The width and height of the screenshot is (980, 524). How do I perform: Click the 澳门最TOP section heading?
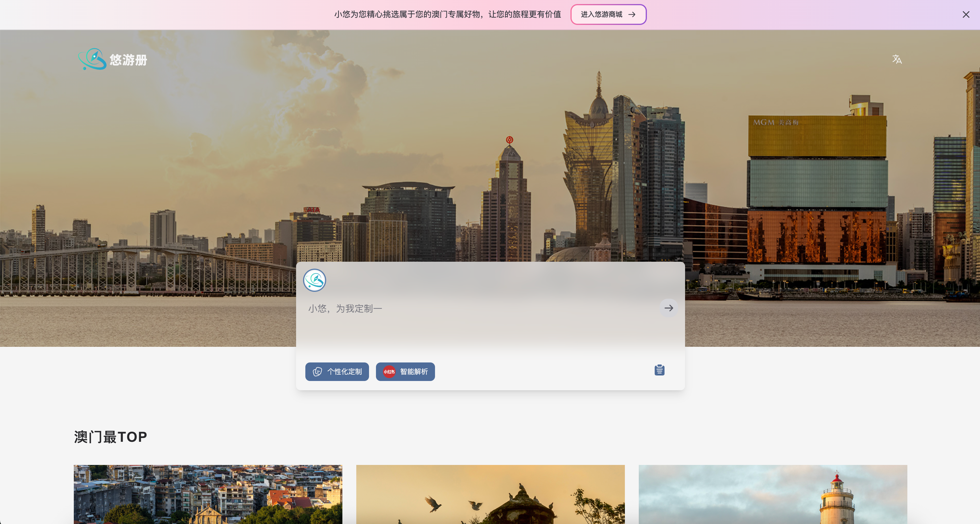110,437
